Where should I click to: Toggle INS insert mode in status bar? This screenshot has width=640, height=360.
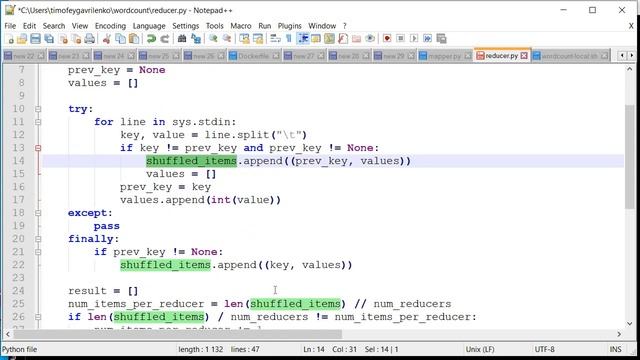click(x=616, y=349)
